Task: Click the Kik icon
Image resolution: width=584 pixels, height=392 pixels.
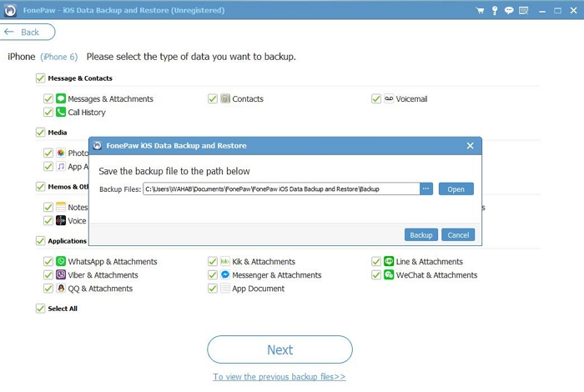Action: (225, 261)
